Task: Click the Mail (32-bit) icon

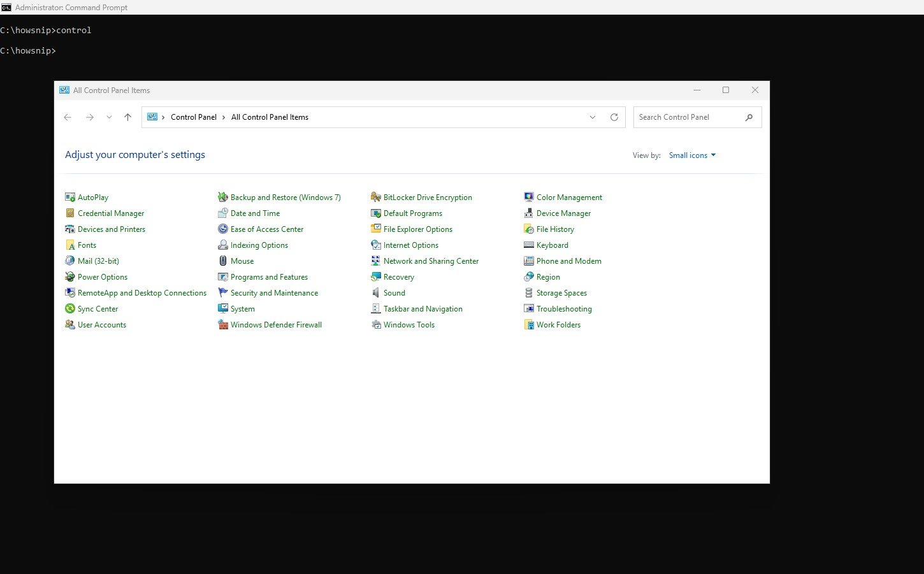Action: pyautogui.click(x=70, y=261)
